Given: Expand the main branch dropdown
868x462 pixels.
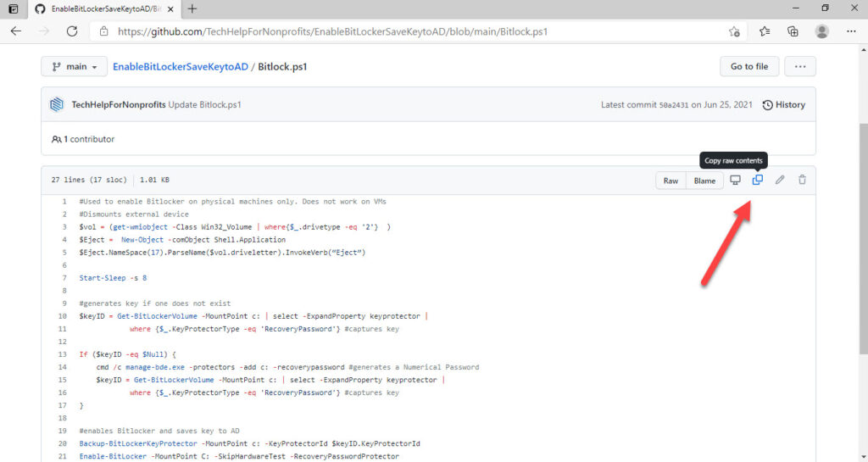Looking at the screenshot, I should point(75,66).
